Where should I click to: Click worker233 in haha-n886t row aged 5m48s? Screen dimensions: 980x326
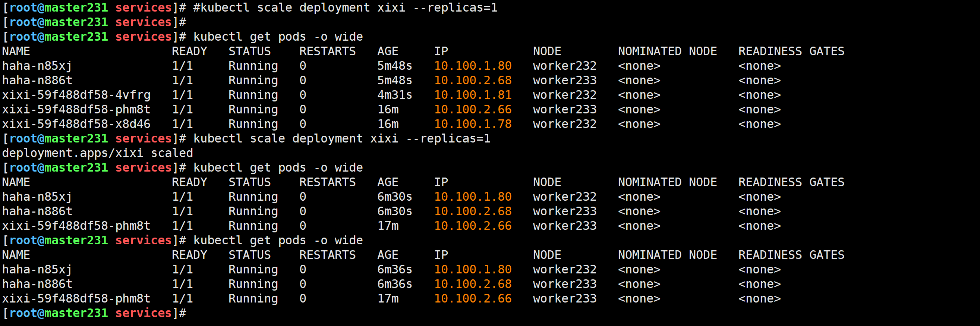click(x=565, y=80)
